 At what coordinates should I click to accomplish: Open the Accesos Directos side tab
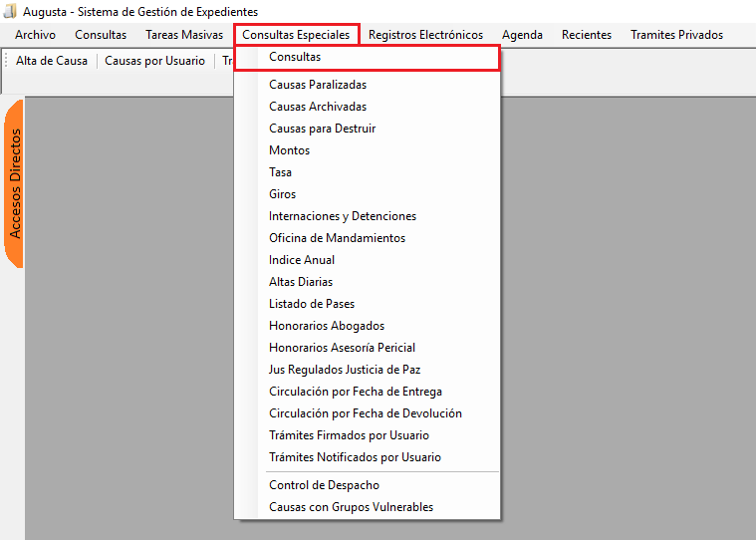[15, 183]
